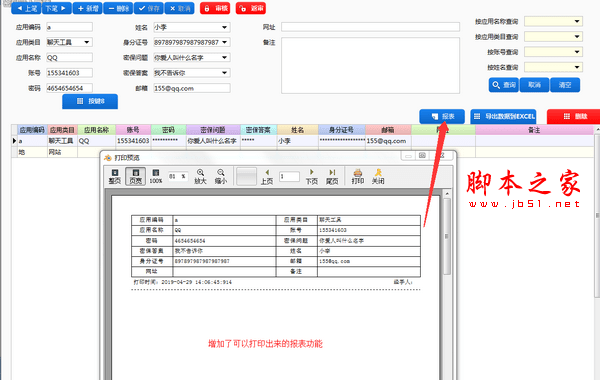600x380 pixels.
Task: Click the 备注 column header
Action: (534, 130)
